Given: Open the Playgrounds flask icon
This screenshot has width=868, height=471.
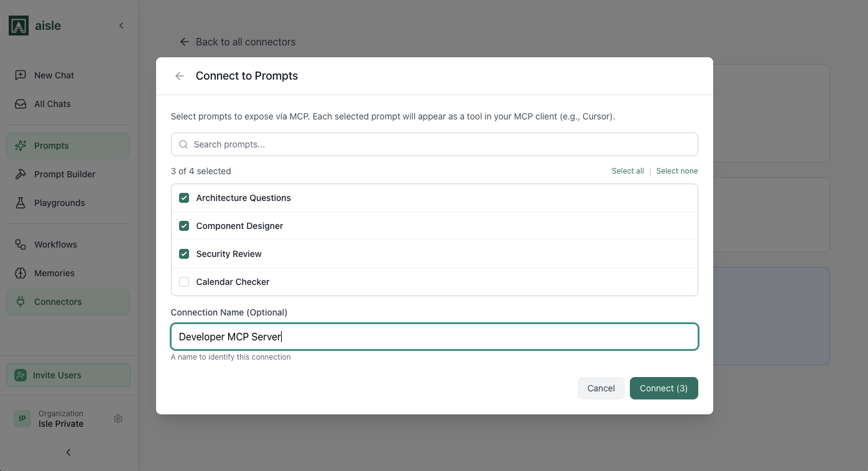Looking at the screenshot, I should pos(22,202).
